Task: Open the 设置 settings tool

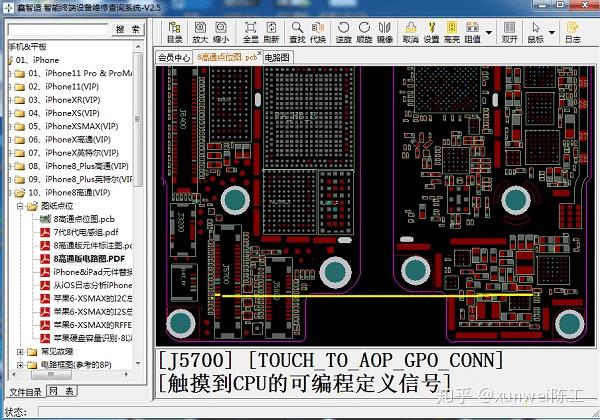Action: click(431, 32)
